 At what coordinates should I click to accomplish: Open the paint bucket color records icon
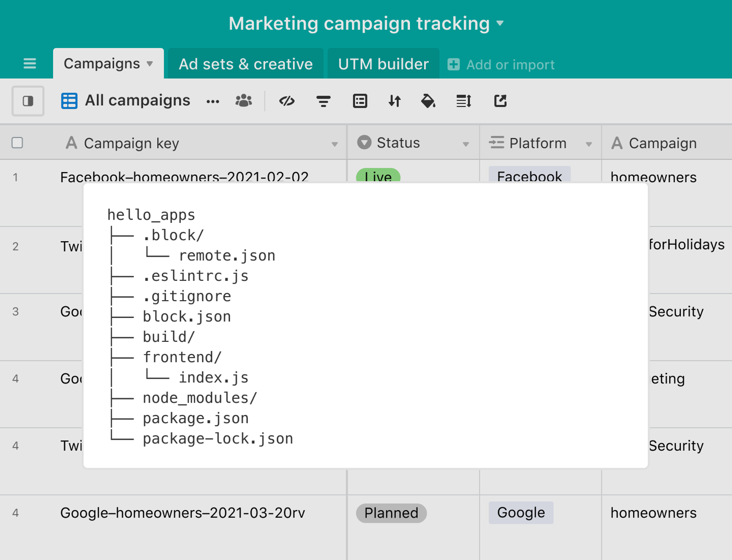point(428,101)
